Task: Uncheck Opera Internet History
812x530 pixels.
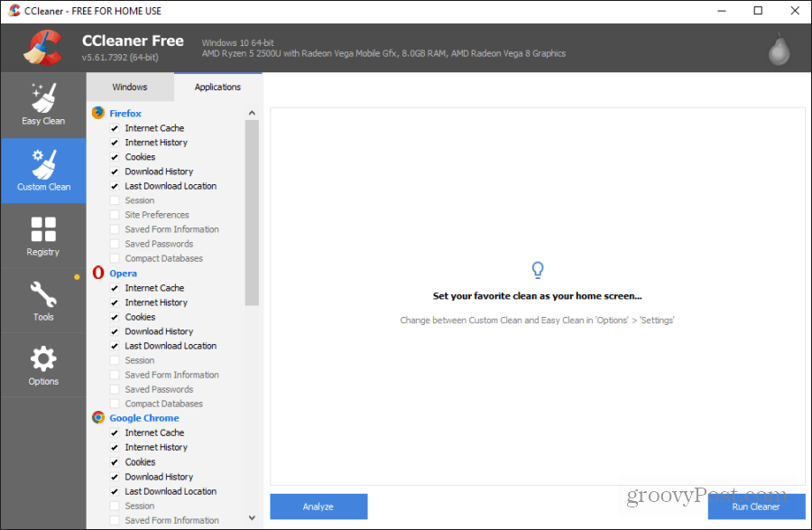Action: pos(115,302)
